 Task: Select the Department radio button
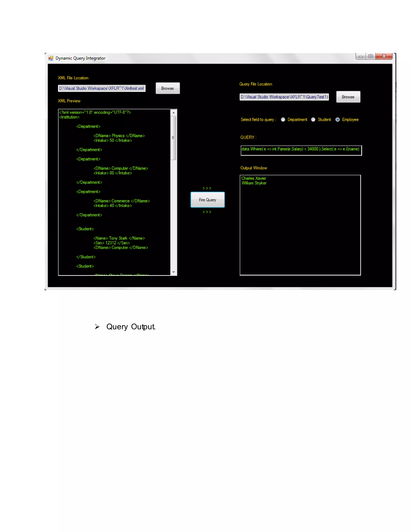[x=283, y=120]
